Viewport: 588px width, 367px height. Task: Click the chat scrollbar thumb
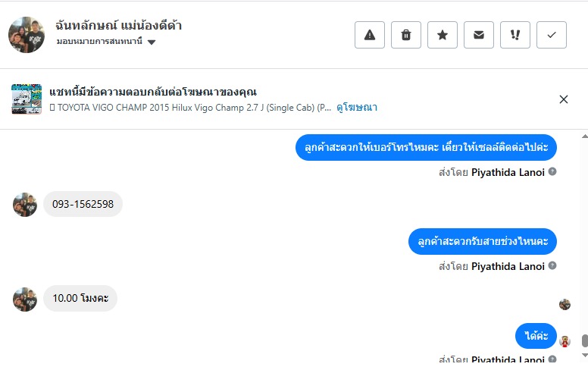coord(584,341)
